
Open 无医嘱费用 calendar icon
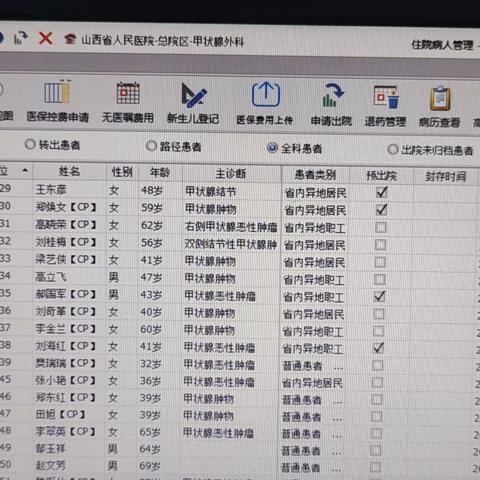point(128,93)
